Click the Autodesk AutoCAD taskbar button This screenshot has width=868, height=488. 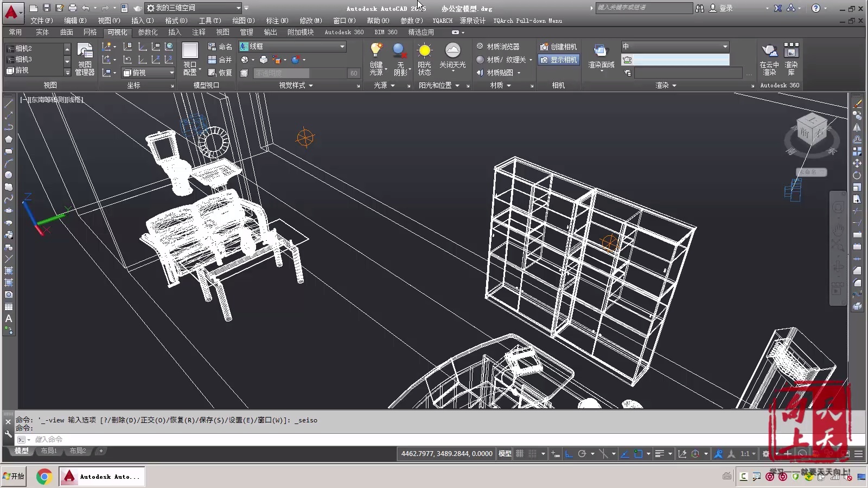point(102,477)
